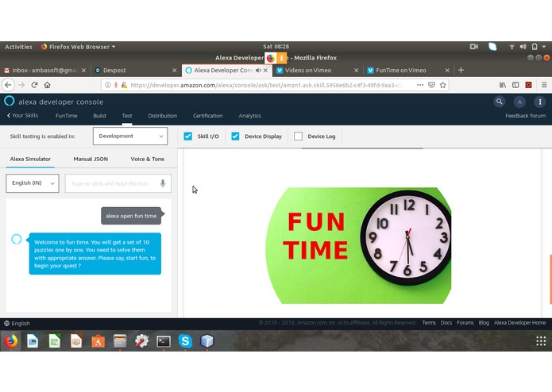Enable the Device Log checkbox

[298, 136]
